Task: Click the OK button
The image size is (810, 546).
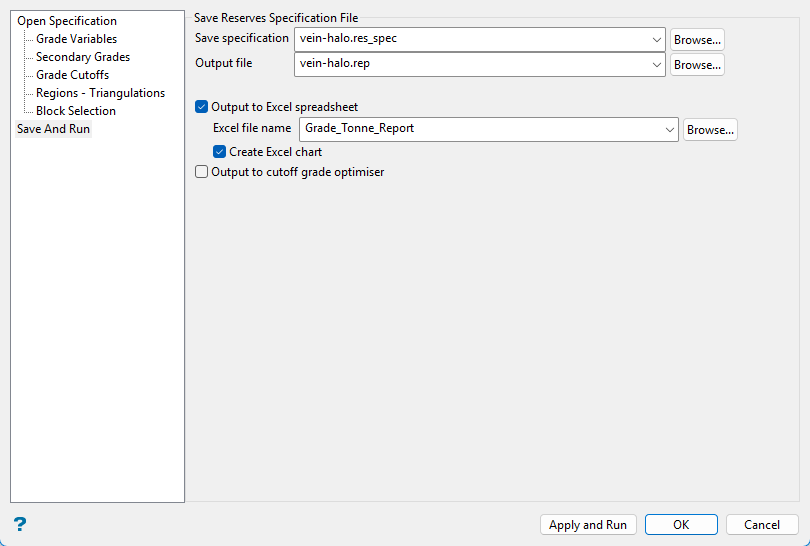Action: pyautogui.click(x=681, y=525)
